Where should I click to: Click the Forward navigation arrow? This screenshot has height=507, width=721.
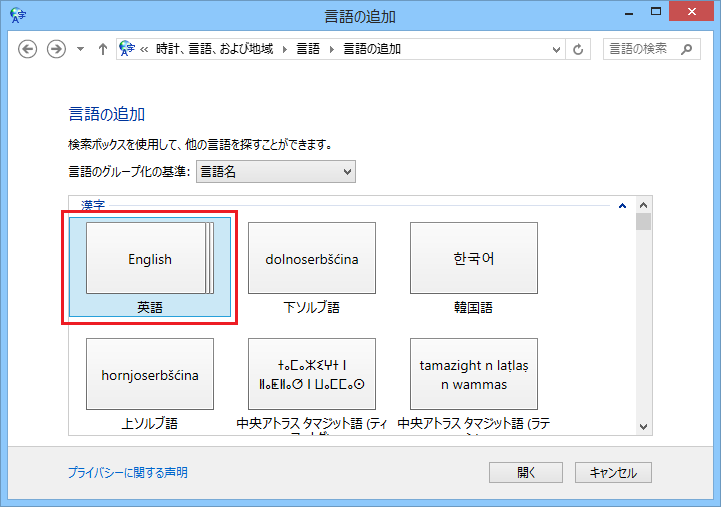click(56, 49)
